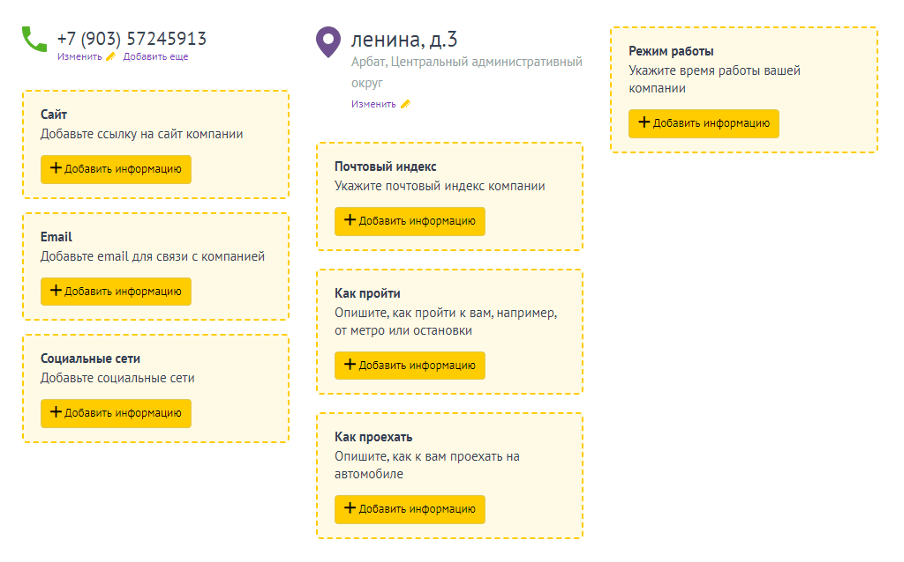Hit the plus icon in Режим работы card
The image size is (904, 562).
[x=644, y=123]
